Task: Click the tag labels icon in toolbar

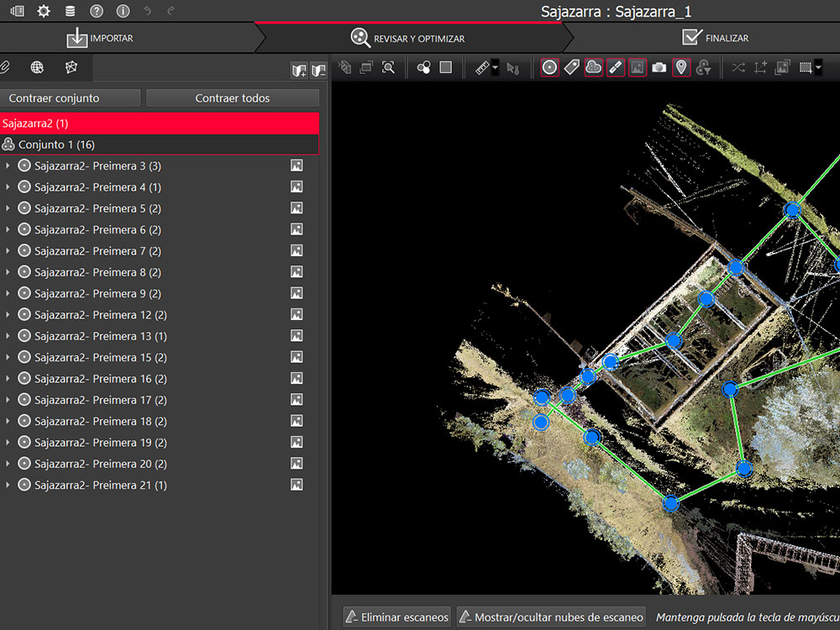Action: (x=572, y=68)
